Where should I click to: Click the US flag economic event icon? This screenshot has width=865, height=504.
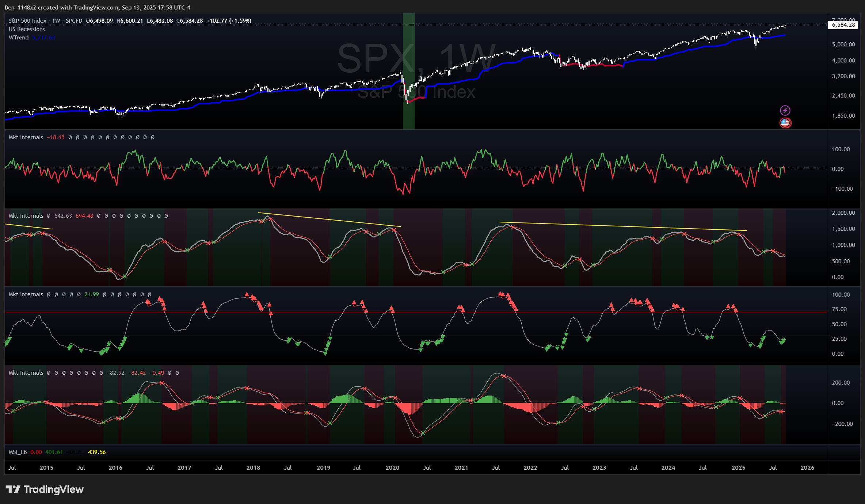(x=785, y=123)
